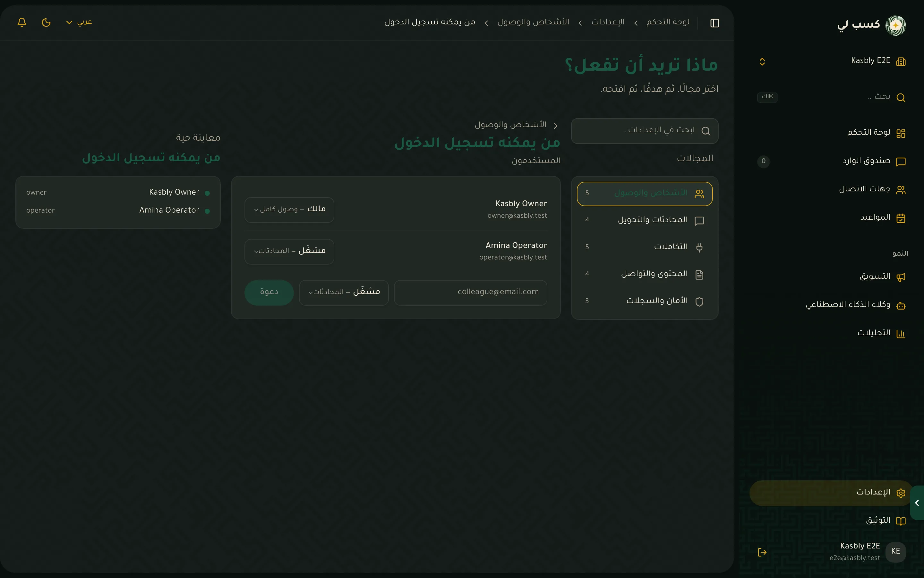The image size is (924, 578).
Task: Select المحادثات والتحويل domain
Action: 645,221
